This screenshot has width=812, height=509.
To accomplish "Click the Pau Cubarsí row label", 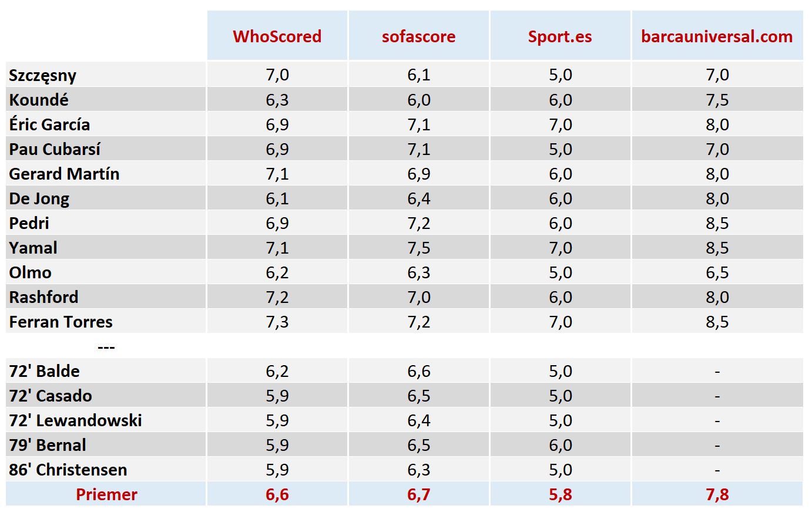I will coord(55,149).
